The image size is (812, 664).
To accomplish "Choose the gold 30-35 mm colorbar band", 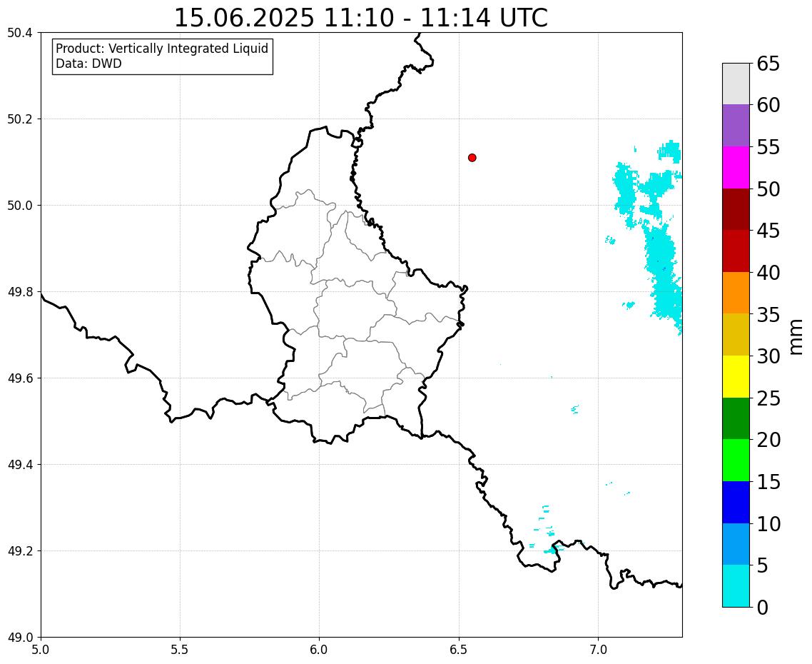I will (x=736, y=335).
